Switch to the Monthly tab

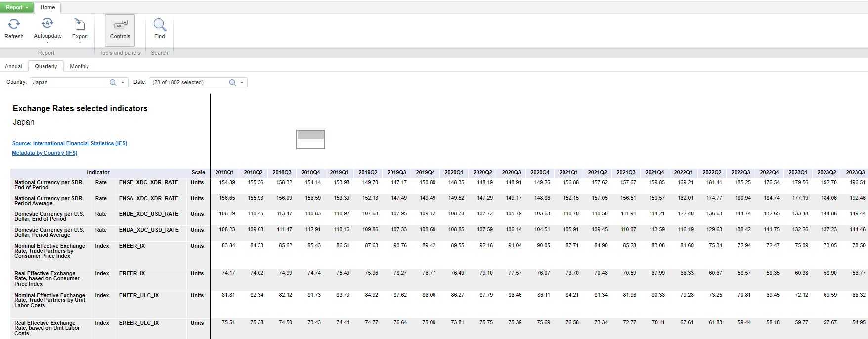80,66
